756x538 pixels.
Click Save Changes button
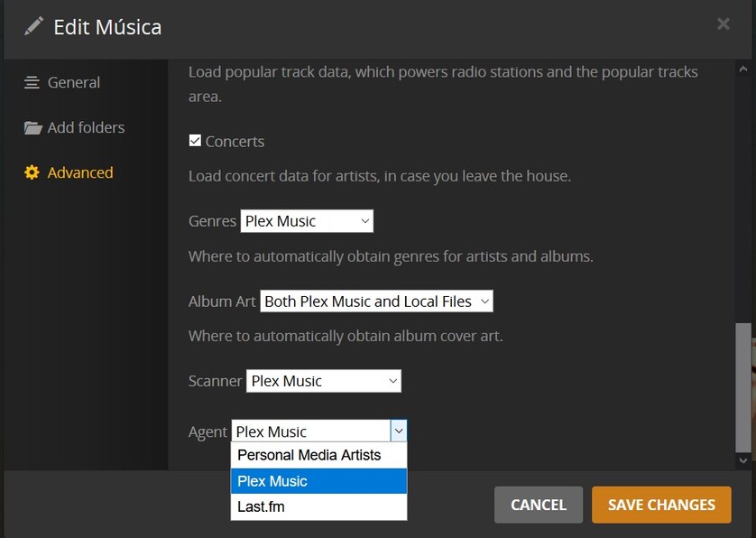point(661,505)
